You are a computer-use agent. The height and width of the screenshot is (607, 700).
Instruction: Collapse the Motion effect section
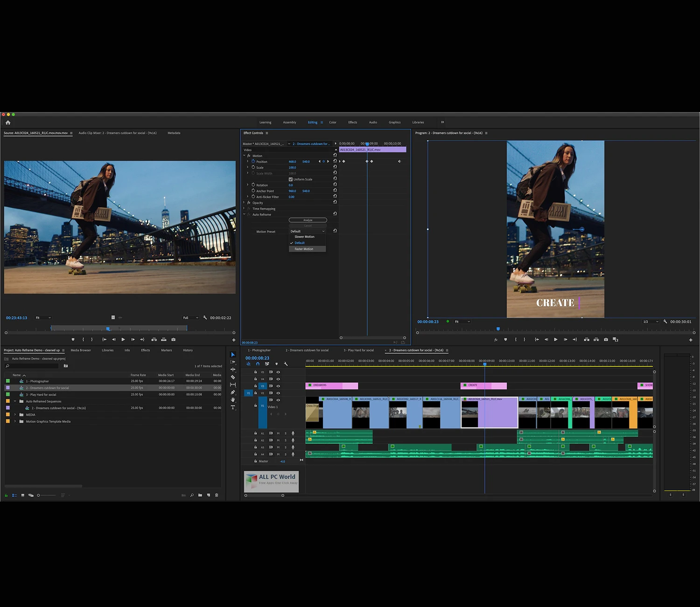[x=244, y=155]
